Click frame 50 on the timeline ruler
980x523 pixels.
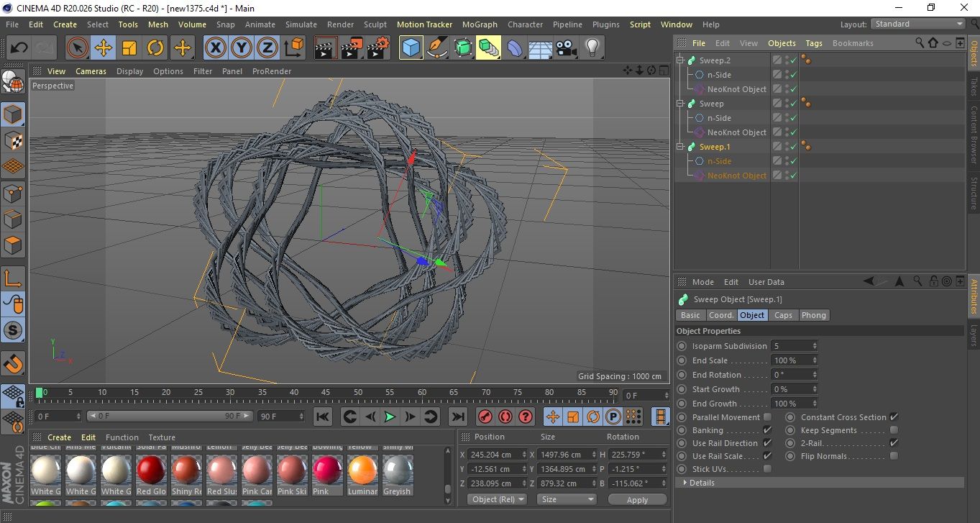357,393
